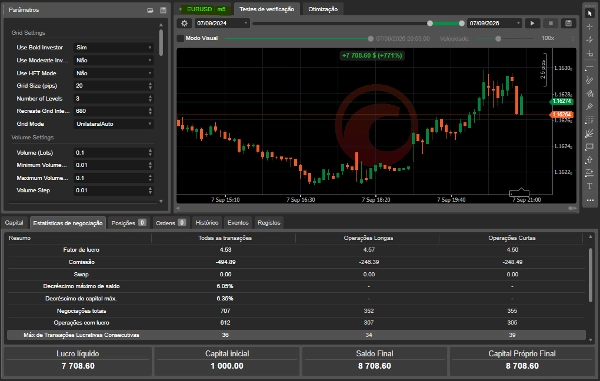Open the Histórico tab
Viewport: 600px width, 381px height.
(x=207, y=223)
